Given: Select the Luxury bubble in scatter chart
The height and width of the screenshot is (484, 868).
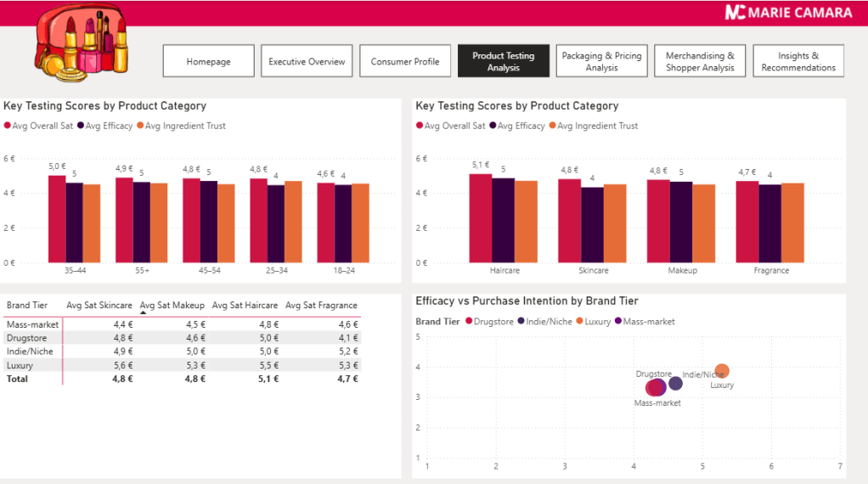Looking at the screenshot, I should pyautogui.click(x=722, y=371).
